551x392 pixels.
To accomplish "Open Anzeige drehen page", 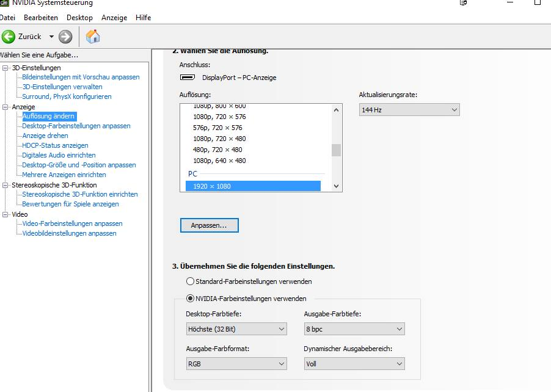I will [45, 136].
